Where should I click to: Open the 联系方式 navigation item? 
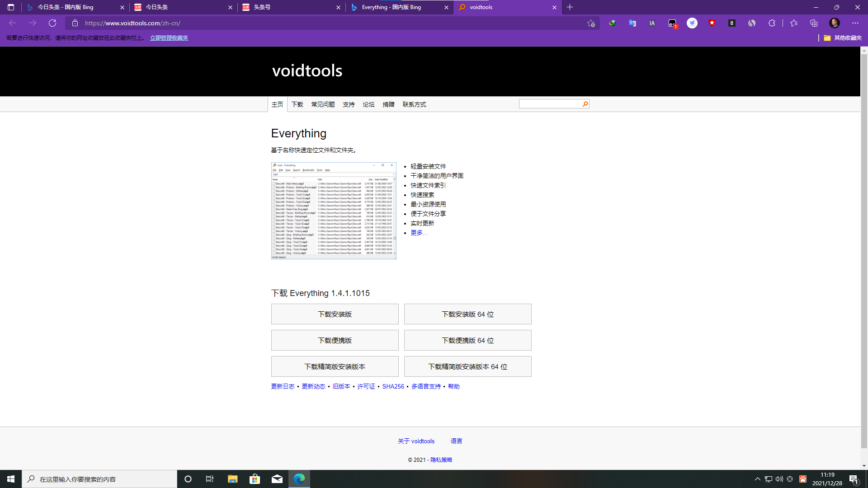coord(414,104)
